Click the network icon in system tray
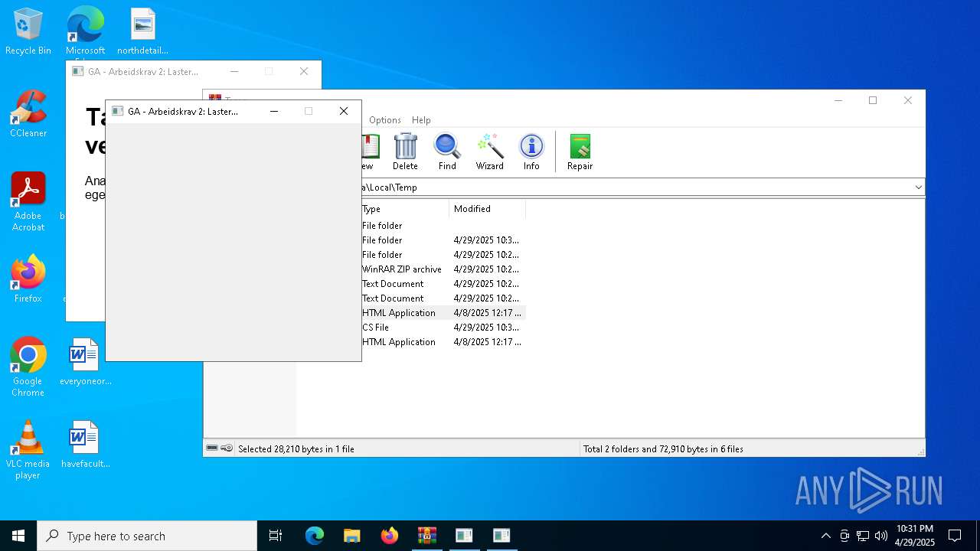Viewport: 980px width, 551px height. click(863, 536)
